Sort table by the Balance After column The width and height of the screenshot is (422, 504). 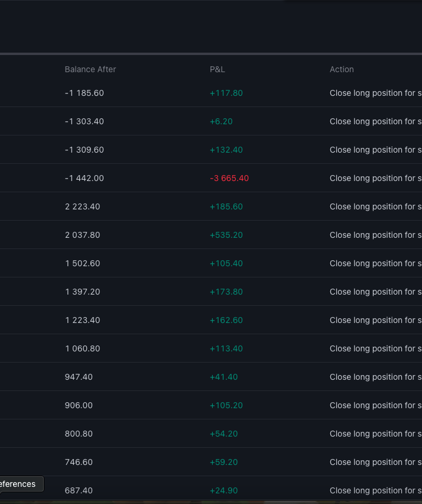(x=90, y=69)
